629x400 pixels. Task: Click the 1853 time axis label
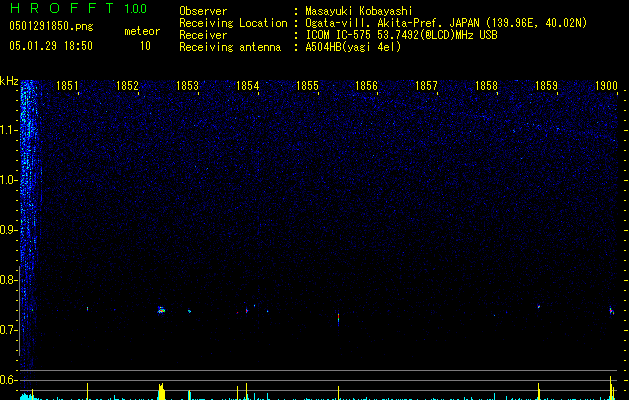[187, 86]
